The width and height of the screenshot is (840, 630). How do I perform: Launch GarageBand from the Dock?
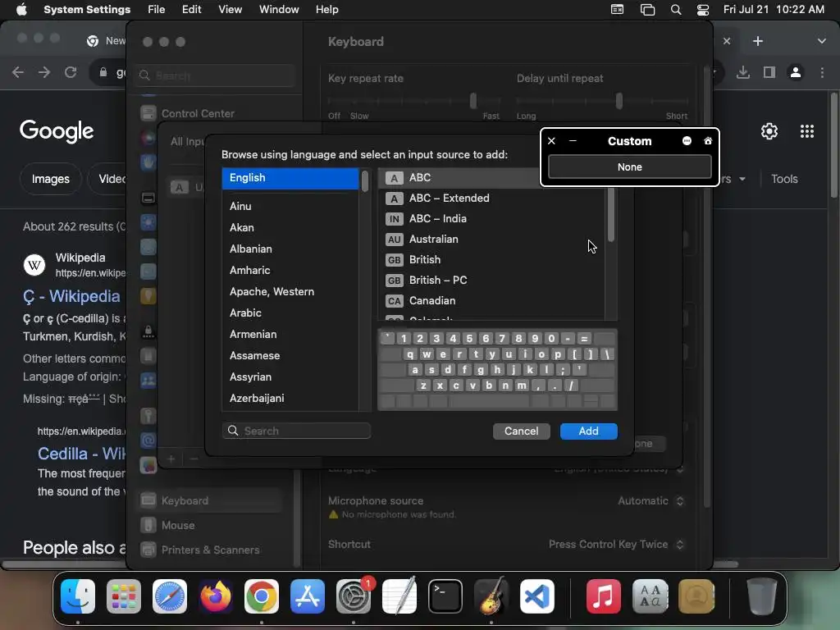click(x=491, y=596)
